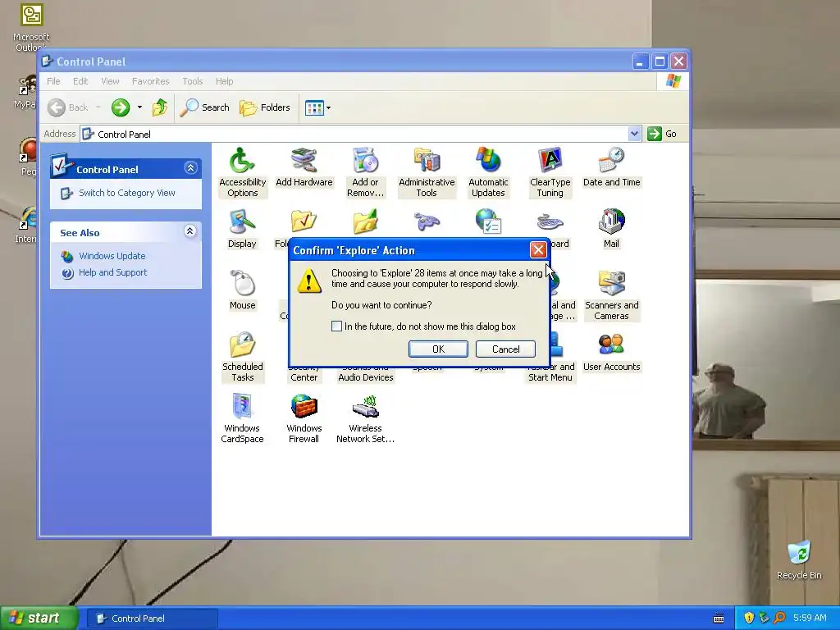
Task: Click the orange magnifier tray icon
Action: [x=779, y=618]
